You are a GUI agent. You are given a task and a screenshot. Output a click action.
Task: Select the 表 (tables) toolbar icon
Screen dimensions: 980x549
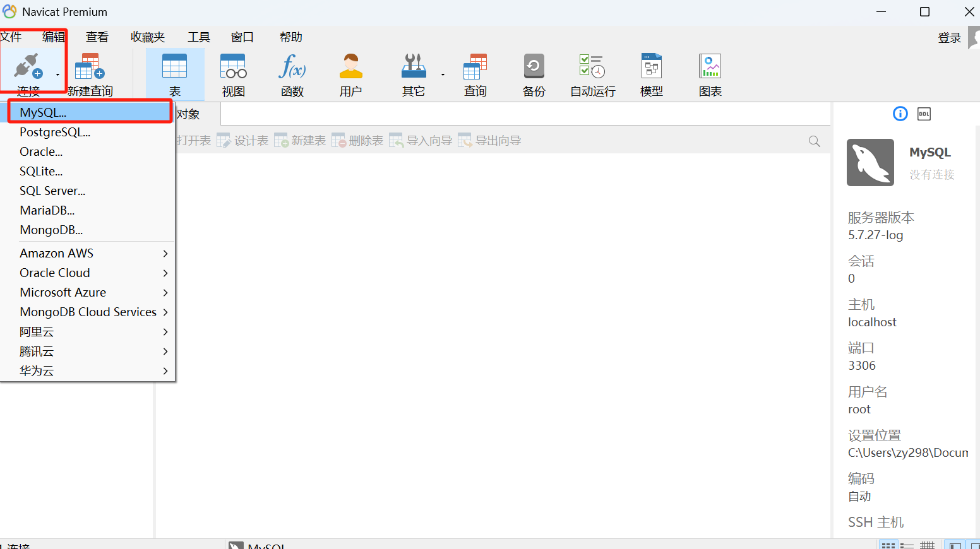click(175, 74)
